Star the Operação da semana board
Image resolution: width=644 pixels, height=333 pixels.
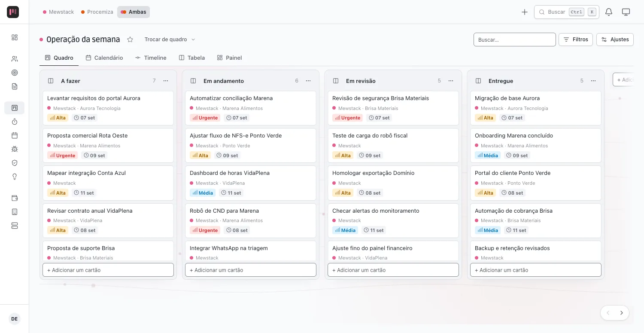[130, 40]
